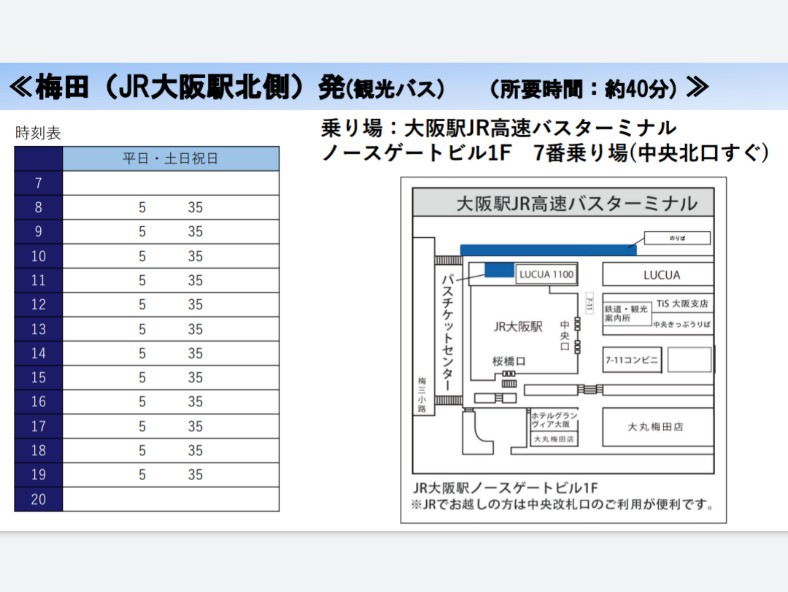The image size is (788, 592).
Task: Select the hour cell 19 in the timetable
Action: [x=39, y=474]
